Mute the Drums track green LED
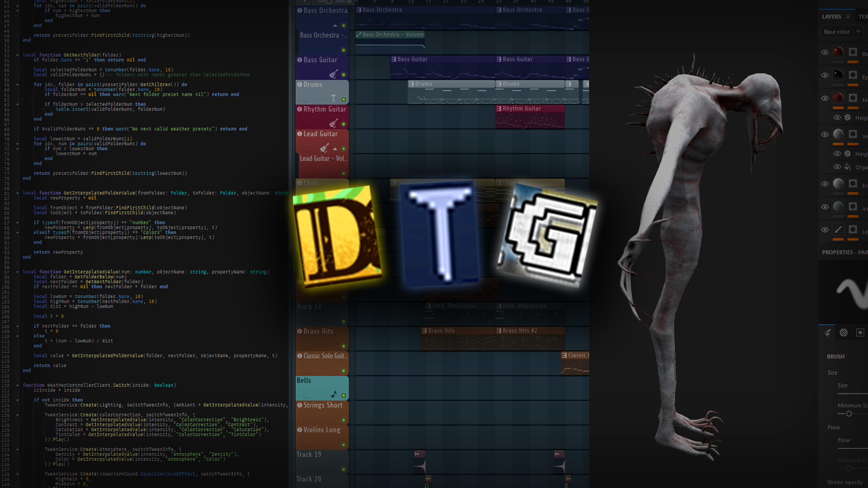 (x=344, y=100)
